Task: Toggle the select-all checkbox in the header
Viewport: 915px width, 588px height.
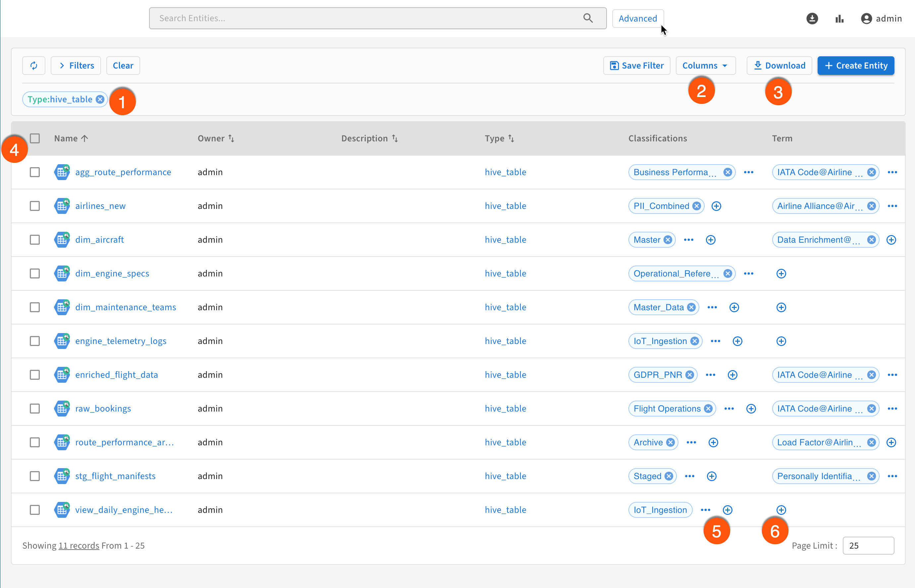Action: click(35, 138)
